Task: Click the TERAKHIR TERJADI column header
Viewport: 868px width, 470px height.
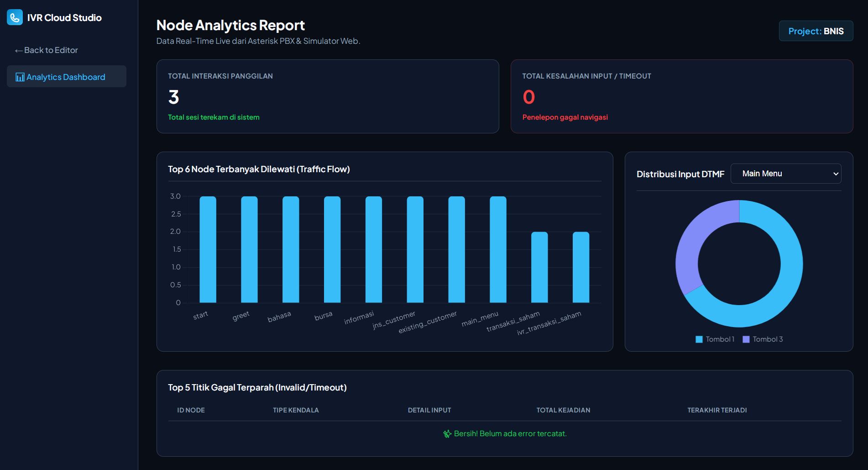Action: [x=717, y=410]
